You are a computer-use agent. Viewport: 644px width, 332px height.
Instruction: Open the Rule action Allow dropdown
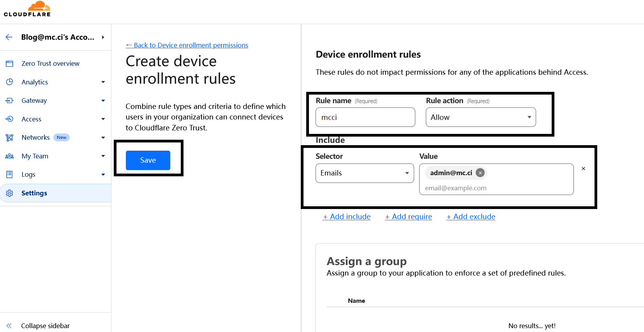pyautogui.click(x=481, y=117)
